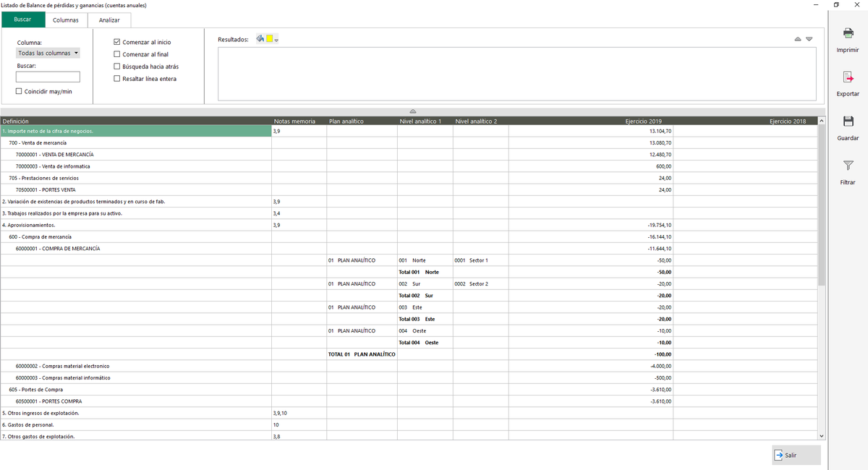The image size is (868, 470).
Task: Click the Nivel analítico 1 column header
Action: (425, 121)
